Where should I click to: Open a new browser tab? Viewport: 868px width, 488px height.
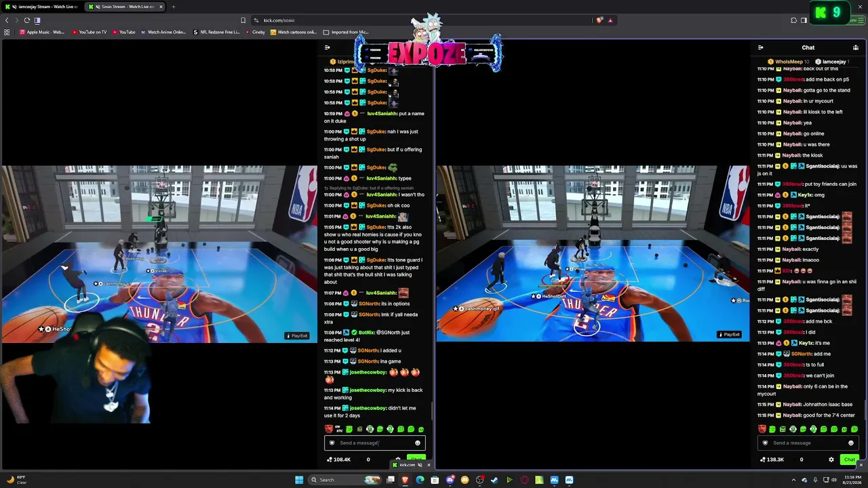174,7
